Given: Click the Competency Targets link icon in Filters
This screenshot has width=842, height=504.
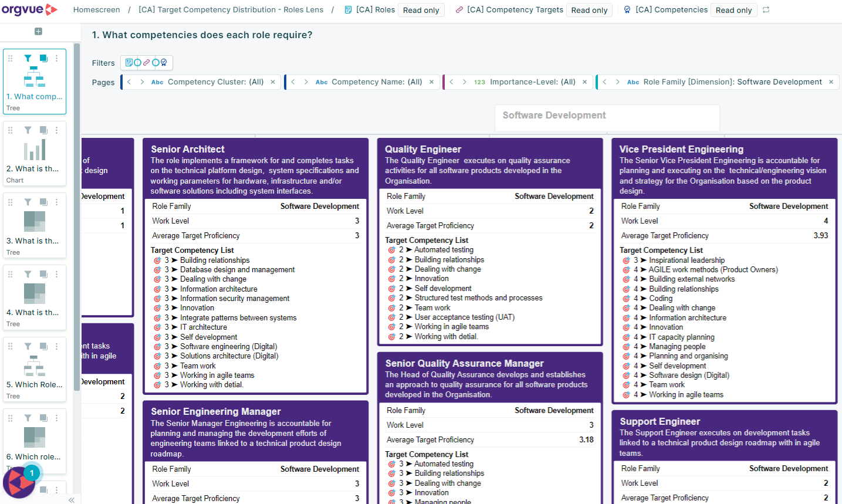Looking at the screenshot, I should pyautogui.click(x=146, y=62).
